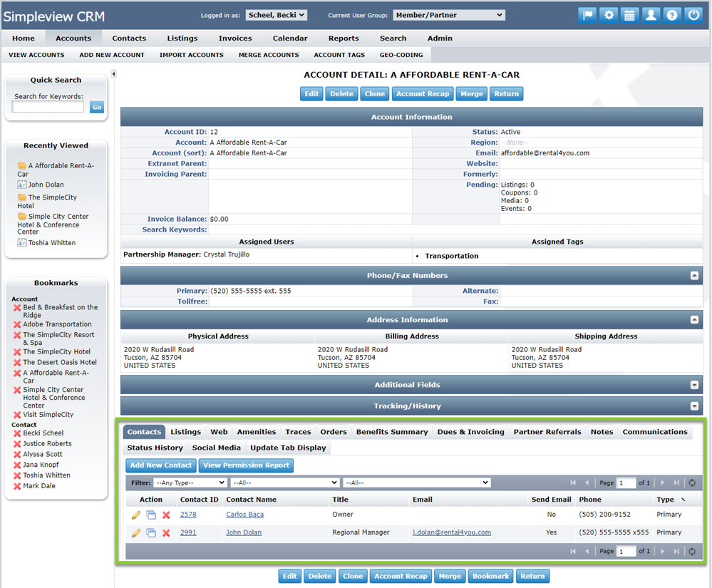Open the Social Media tab
This screenshot has width=712, height=588.
[216, 448]
